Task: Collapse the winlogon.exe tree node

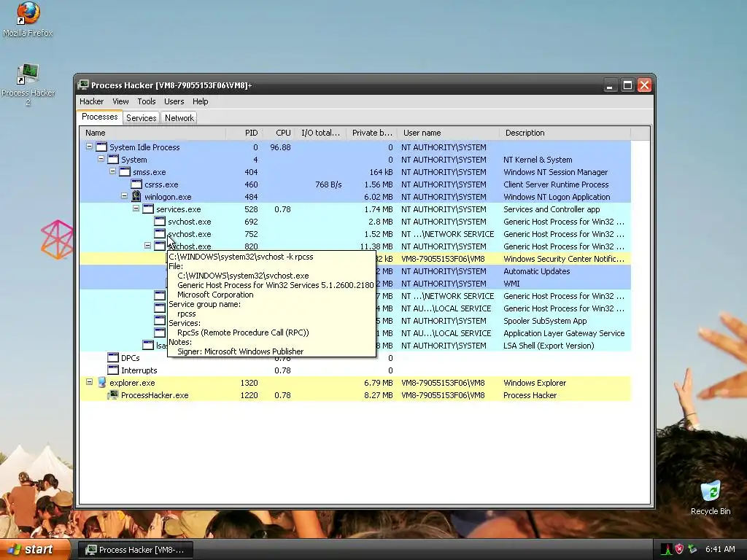Action: point(124,196)
